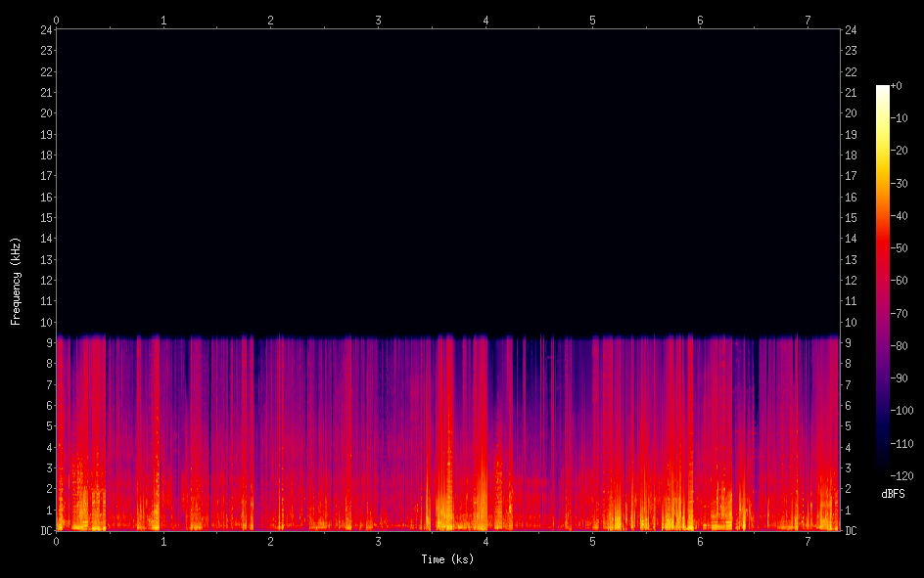Click the "Time (ks)" axis title
Screen dimensions: 924x578
coord(447,559)
